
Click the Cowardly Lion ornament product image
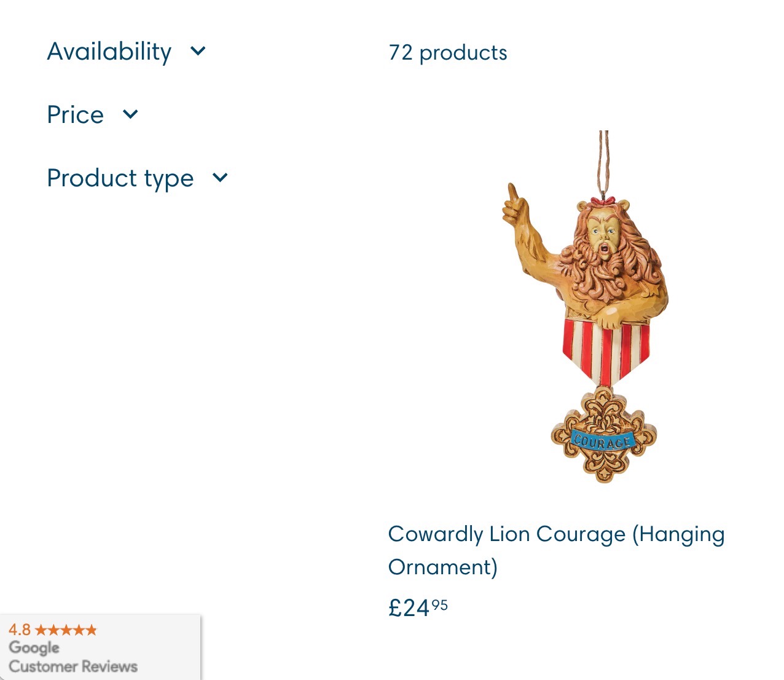click(586, 307)
